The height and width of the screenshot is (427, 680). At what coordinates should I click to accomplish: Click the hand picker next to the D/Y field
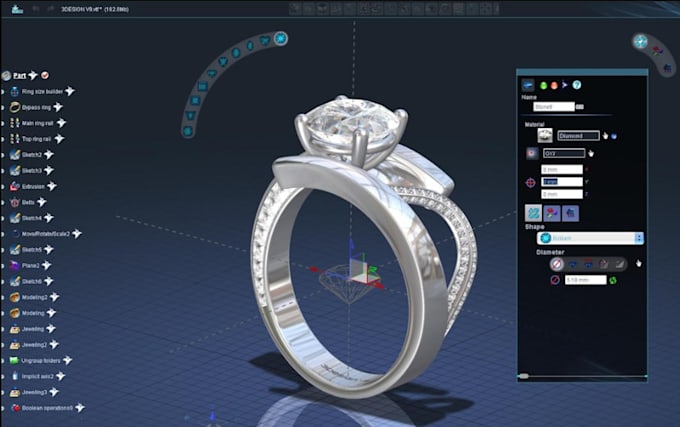[x=591, y=153]
